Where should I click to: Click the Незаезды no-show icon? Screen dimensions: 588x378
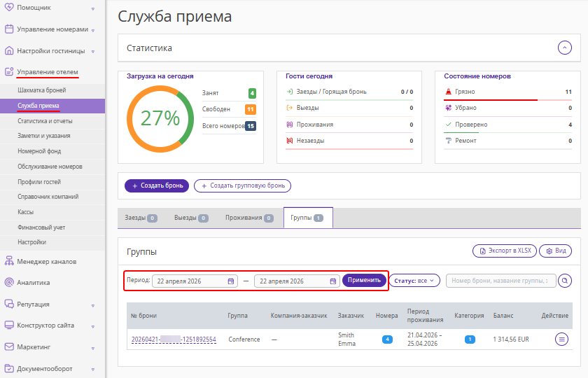pos(290,141)
